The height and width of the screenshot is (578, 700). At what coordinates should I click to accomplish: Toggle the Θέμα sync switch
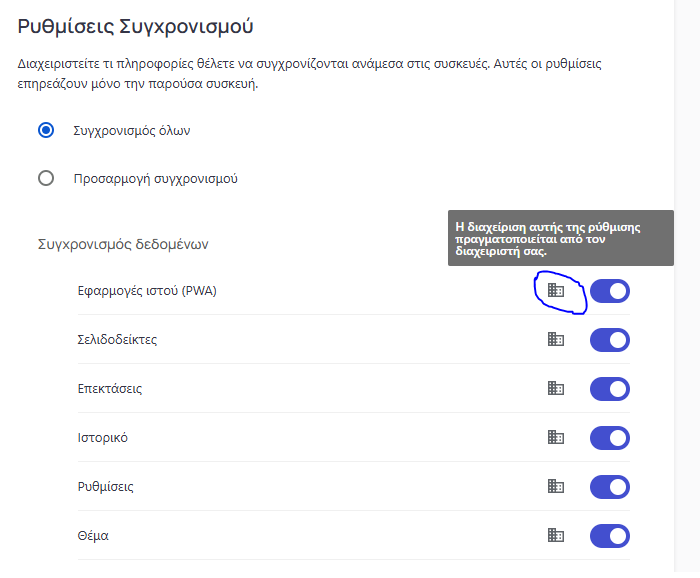pyautogui.click(x=610, y=536)
